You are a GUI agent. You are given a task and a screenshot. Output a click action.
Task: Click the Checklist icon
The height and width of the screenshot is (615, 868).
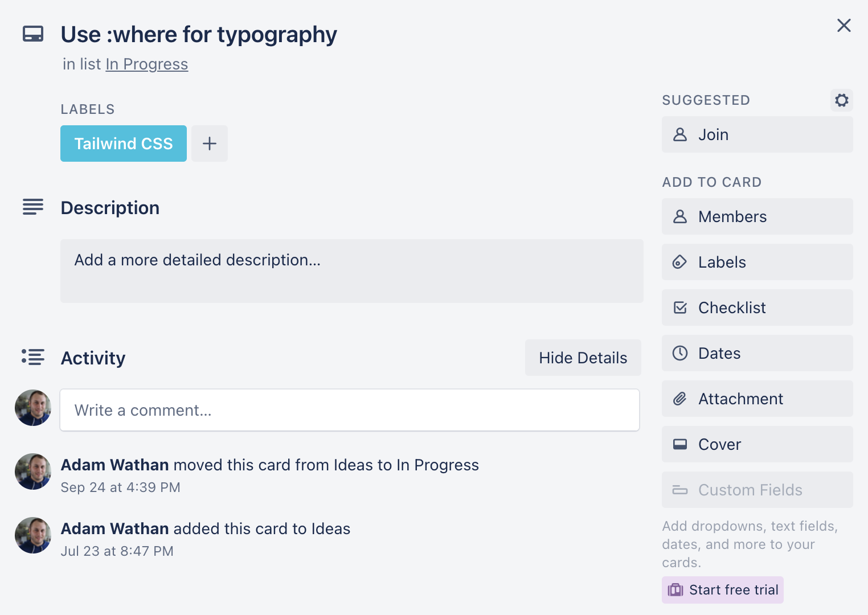point(679,307)
